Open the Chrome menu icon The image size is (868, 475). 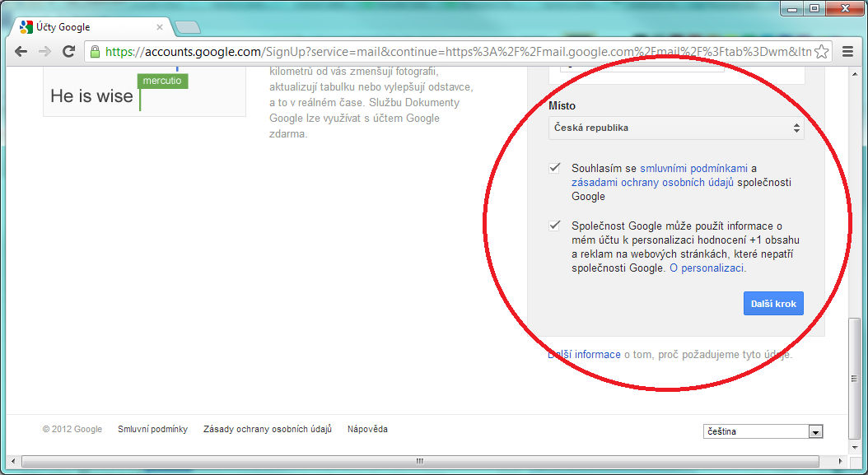pyautogui.click(x=847, y=52)
